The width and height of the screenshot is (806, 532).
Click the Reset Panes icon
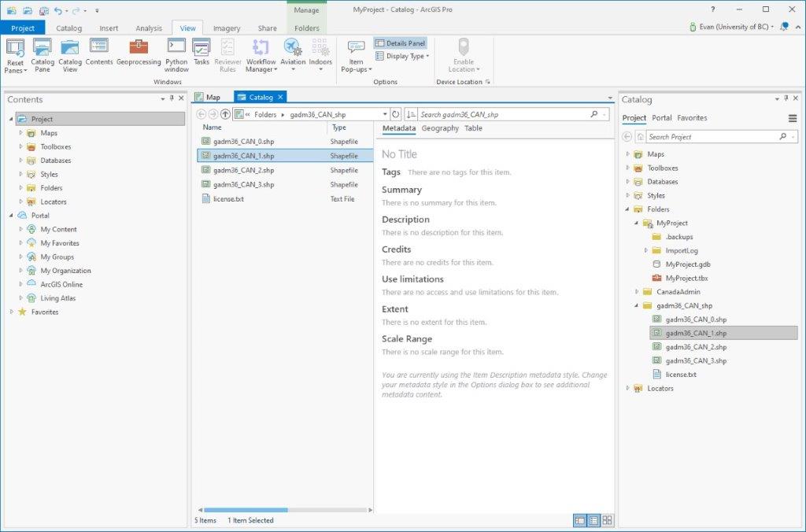click(15, 48)
